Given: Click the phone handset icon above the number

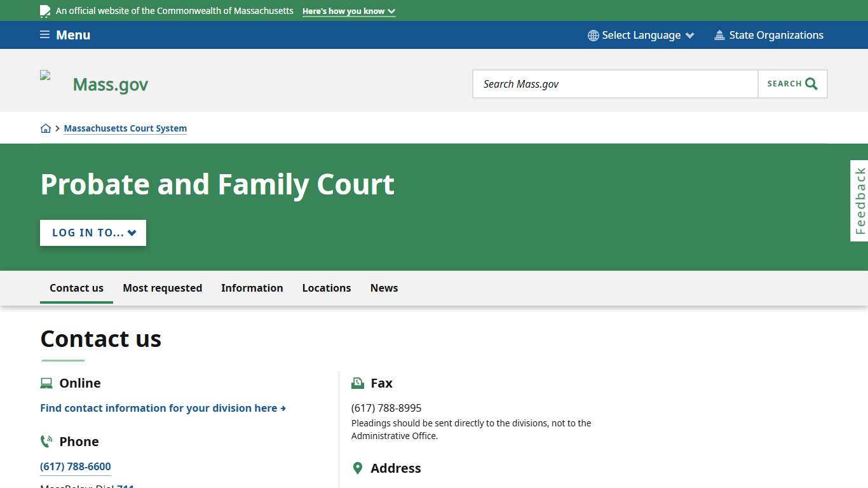Looking at the screenshot, I should (x=46, y=441).
